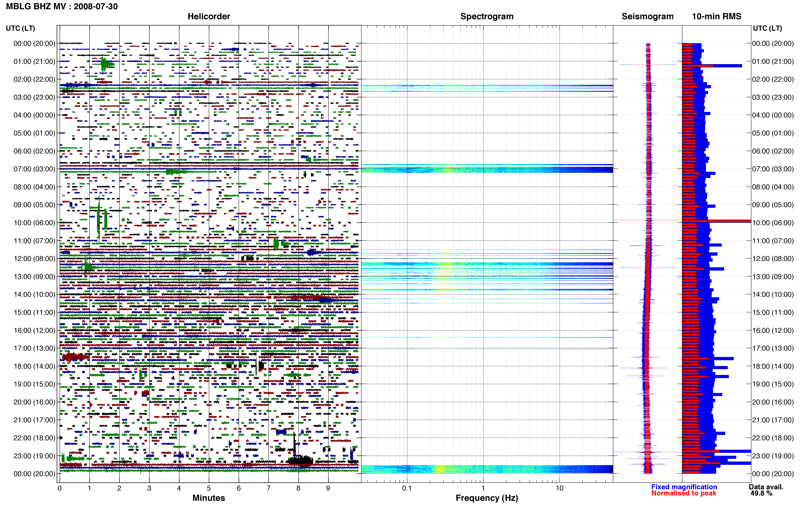Image resolution: width=812 pixels, height=508 pixels.
Task: Select the '10-min RMS' panel heading
Action: point(717,16)
